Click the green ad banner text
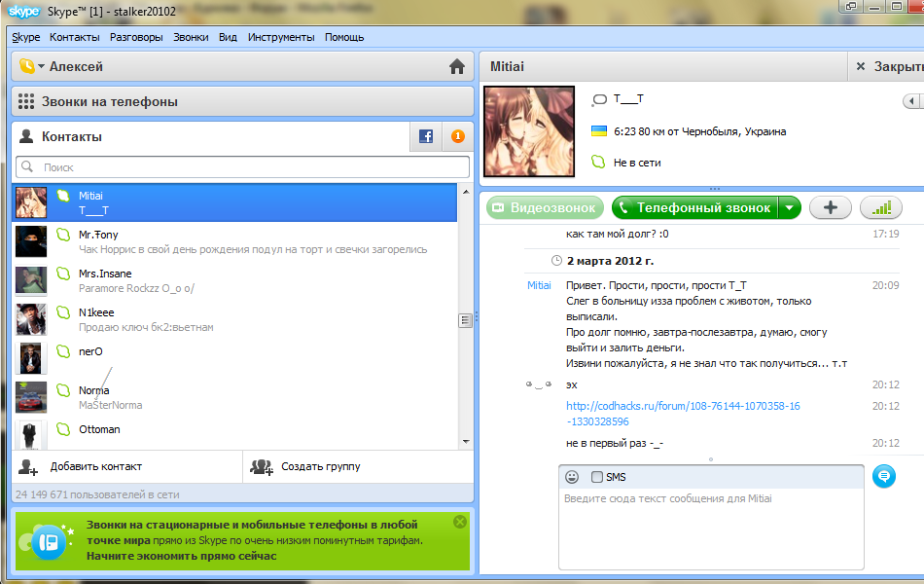Viewport: 924px width, 585px height. [x=255, y=540]
